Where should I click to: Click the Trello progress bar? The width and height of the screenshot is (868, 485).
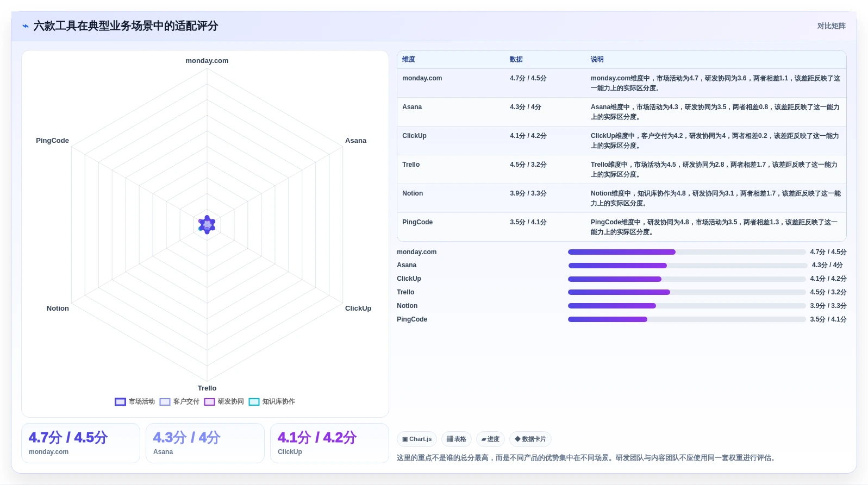coord(687,292)
